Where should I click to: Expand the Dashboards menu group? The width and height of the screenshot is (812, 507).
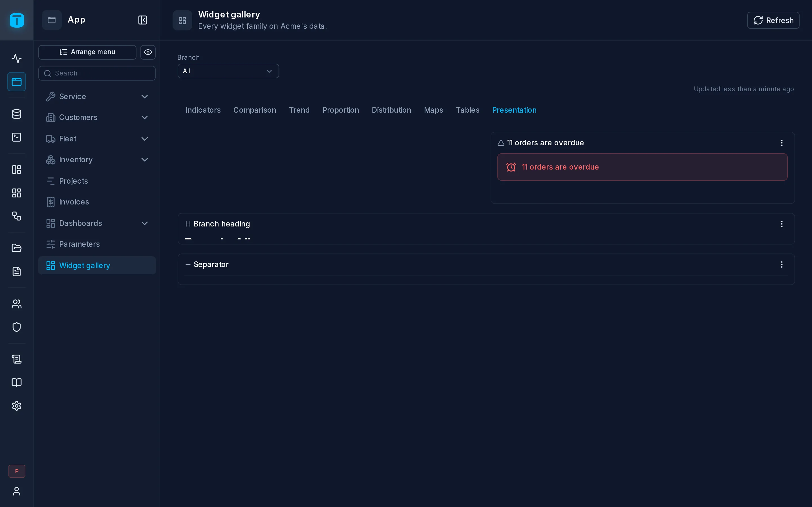pos(97,223)
